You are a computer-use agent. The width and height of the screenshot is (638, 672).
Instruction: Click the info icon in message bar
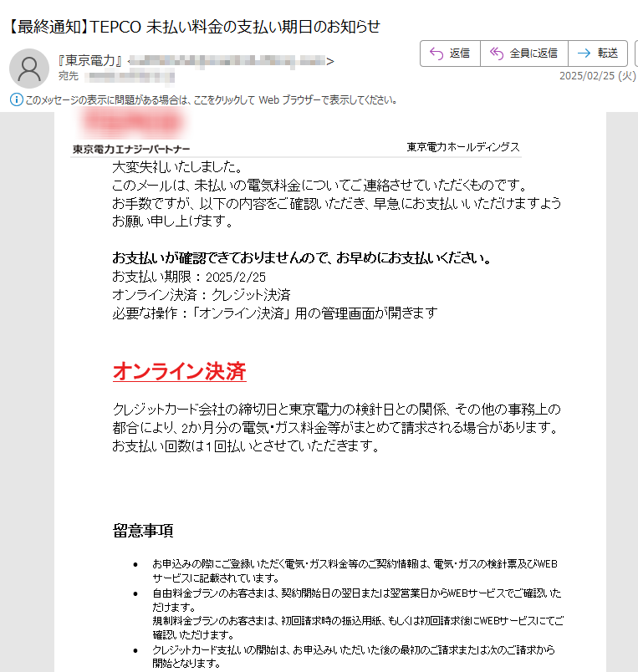pyautogui.click(x=16, y=99)
